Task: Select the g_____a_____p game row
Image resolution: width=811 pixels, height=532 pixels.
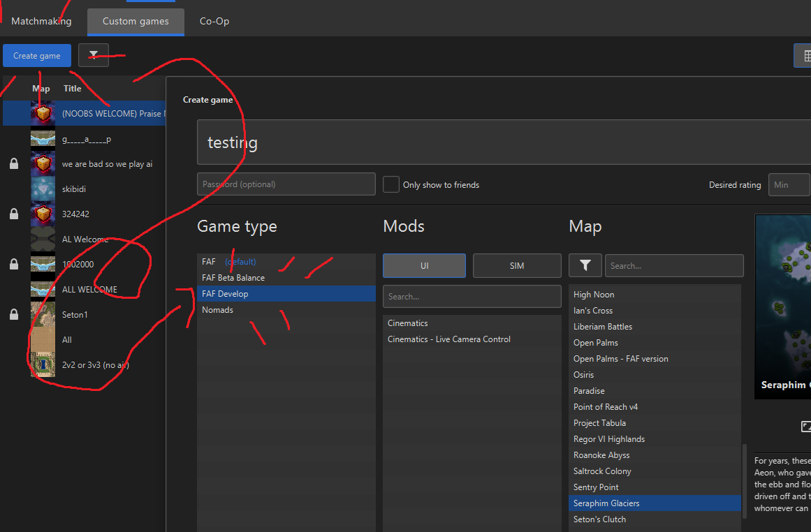Action: tap(84, 138)
